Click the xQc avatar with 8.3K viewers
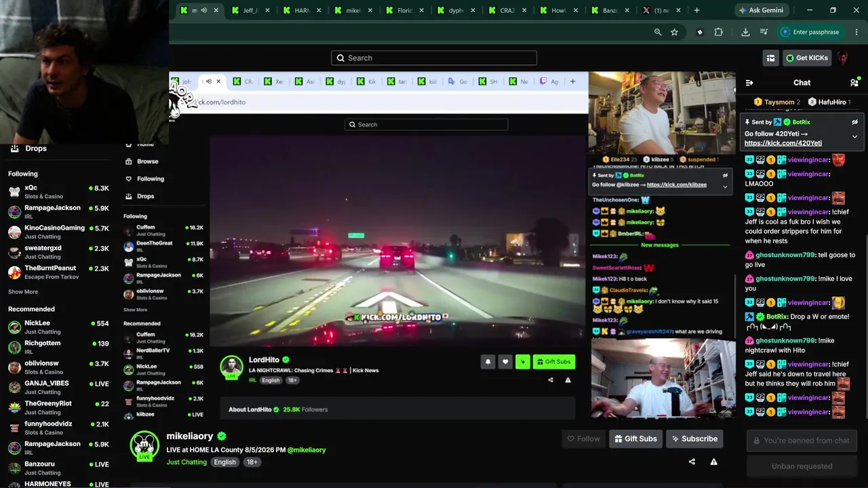The height and width of the screenshot is (488, 868). coord(14,192)
